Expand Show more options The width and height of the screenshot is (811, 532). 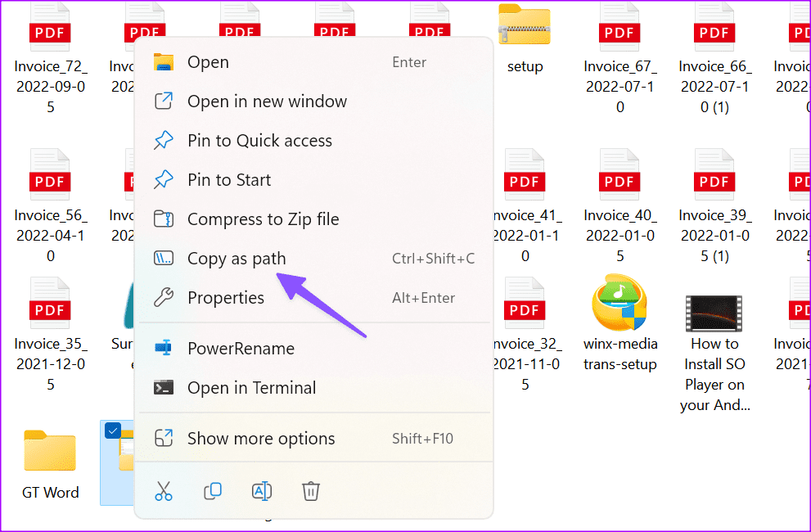click(x=261, y=439)
